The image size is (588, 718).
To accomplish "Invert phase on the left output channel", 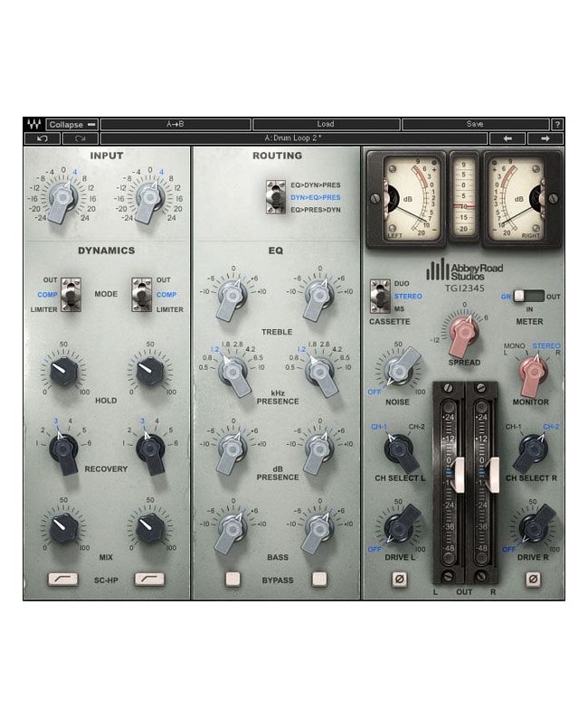I will coord(398,579).
